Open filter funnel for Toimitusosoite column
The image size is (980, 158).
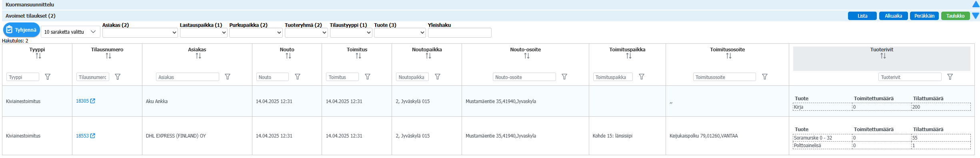pos(765,77)
